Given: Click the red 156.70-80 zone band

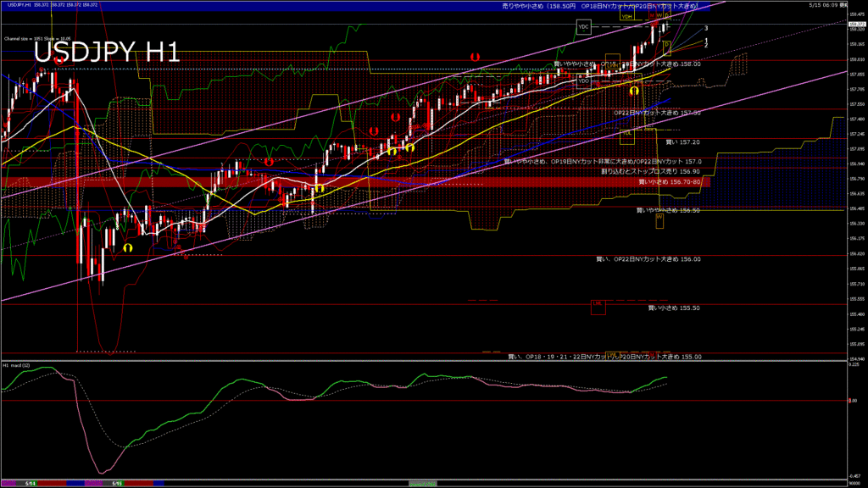Looking at the screenshot, I should pos(355,182).
